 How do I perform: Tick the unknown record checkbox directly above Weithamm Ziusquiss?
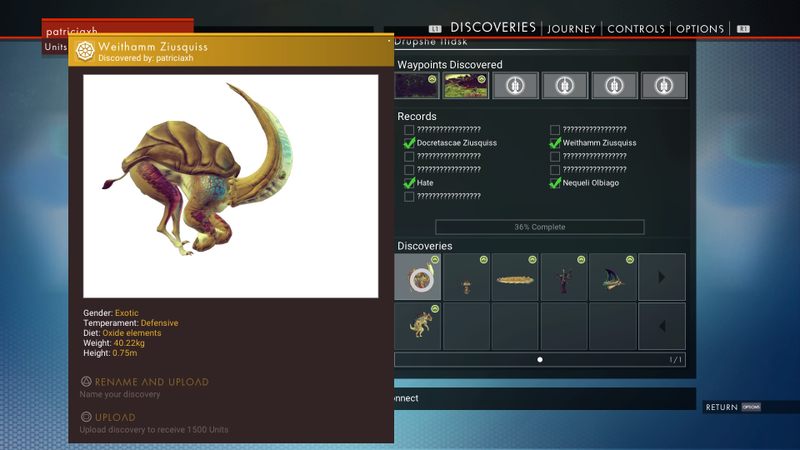555,130
